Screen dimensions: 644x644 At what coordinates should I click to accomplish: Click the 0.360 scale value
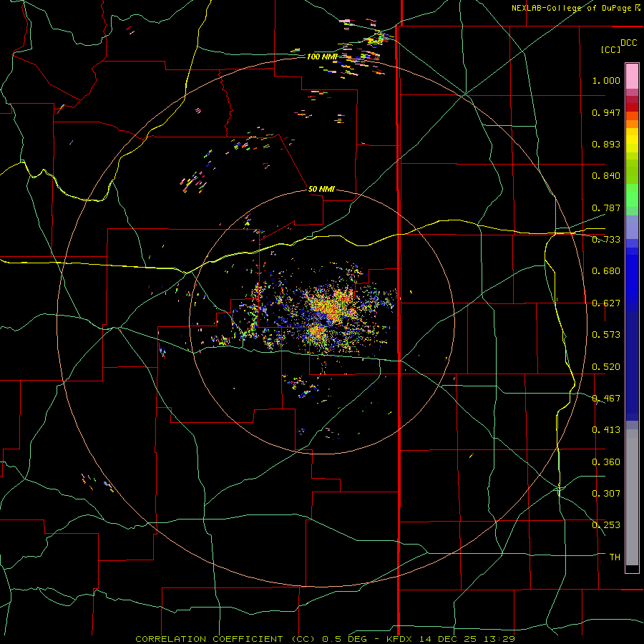pos(606,462)
